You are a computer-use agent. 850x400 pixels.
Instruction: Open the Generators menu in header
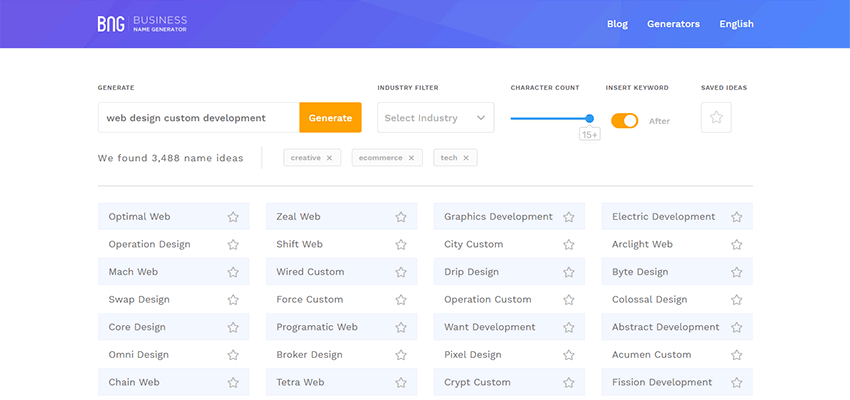coord(673,24)
